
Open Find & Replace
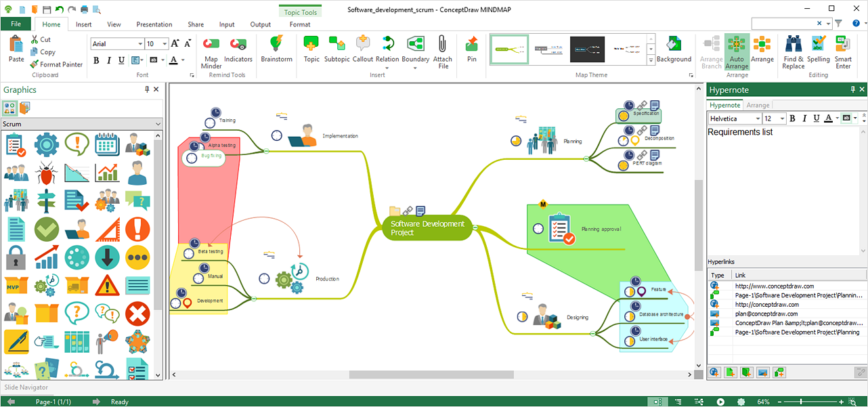pyautogui.click(x=793, y=52)
